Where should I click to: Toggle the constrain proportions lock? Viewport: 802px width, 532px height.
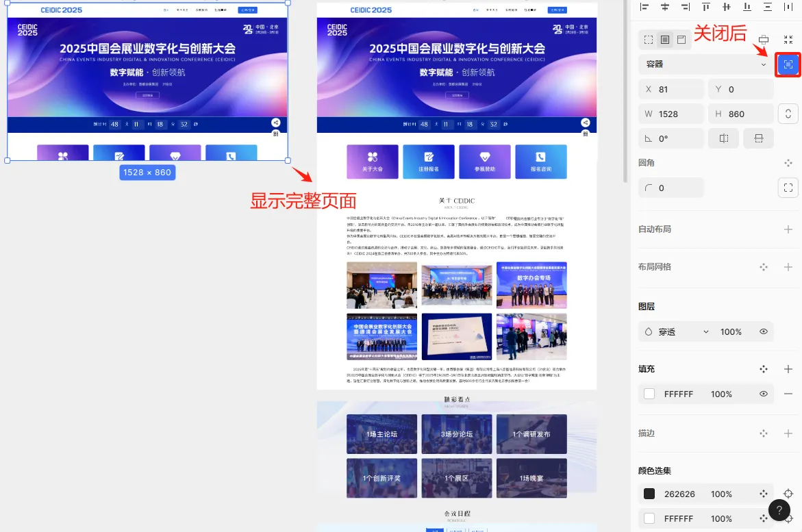click(788, 114)
